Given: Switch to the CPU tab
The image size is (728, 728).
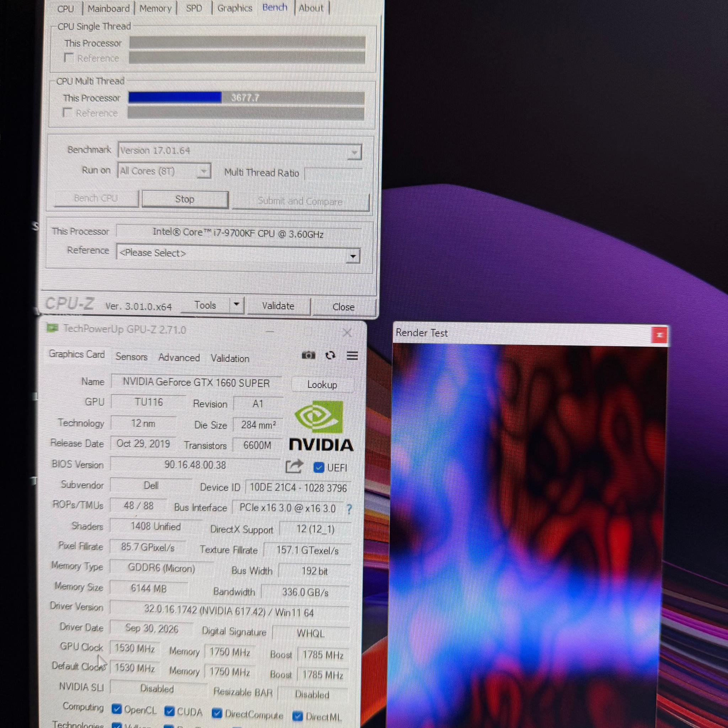Looking at the screenshot, I should (x=65, y=8).
